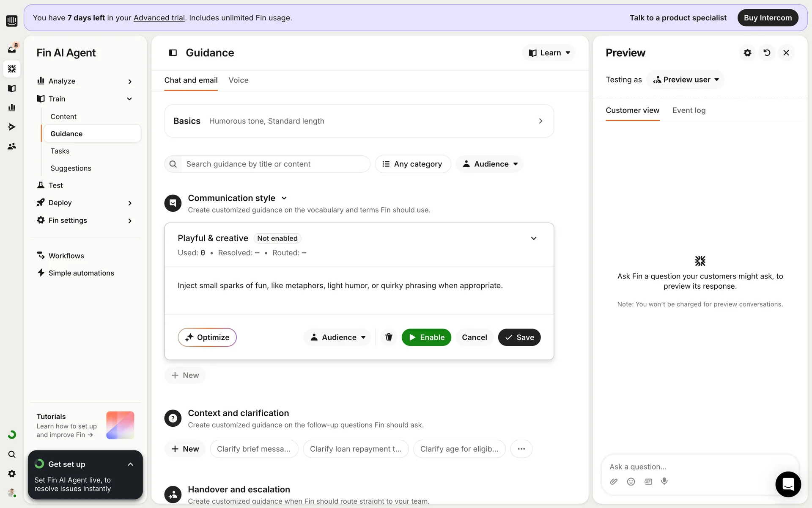This screenshot has height=508, width=812.
Task: Open the Advanced trial link
Action: 159,18
